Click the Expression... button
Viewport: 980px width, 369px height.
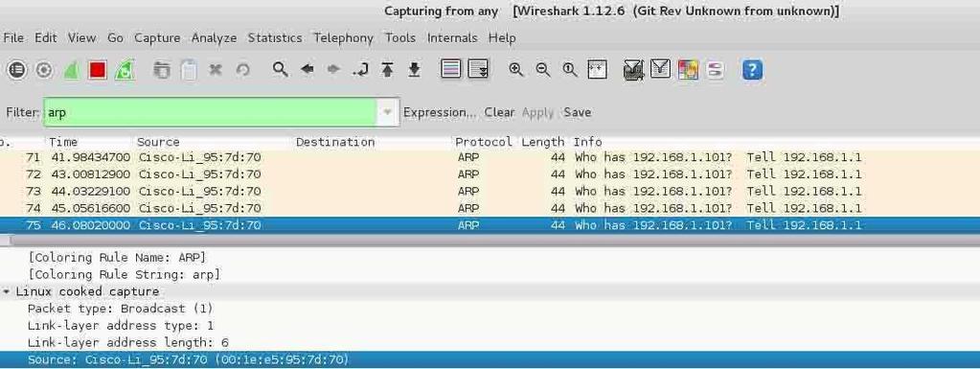coord(440,112)
